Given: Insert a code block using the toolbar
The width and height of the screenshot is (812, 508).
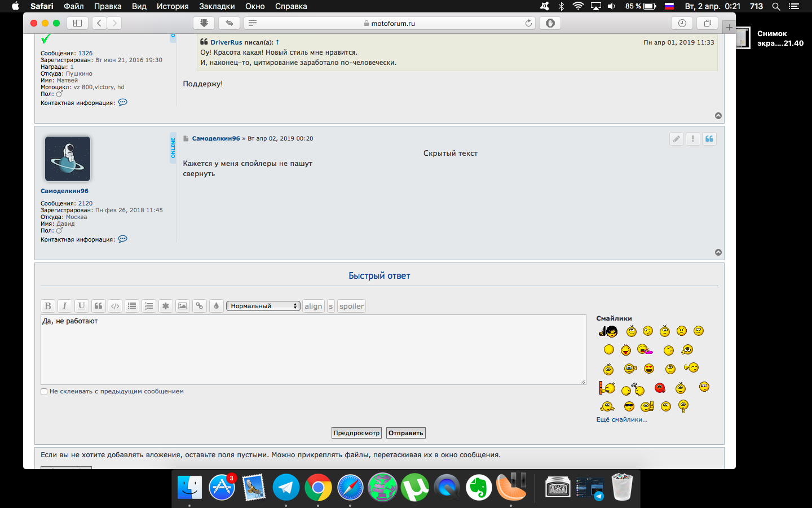Looking at the screenshot, I should [115, 306].
